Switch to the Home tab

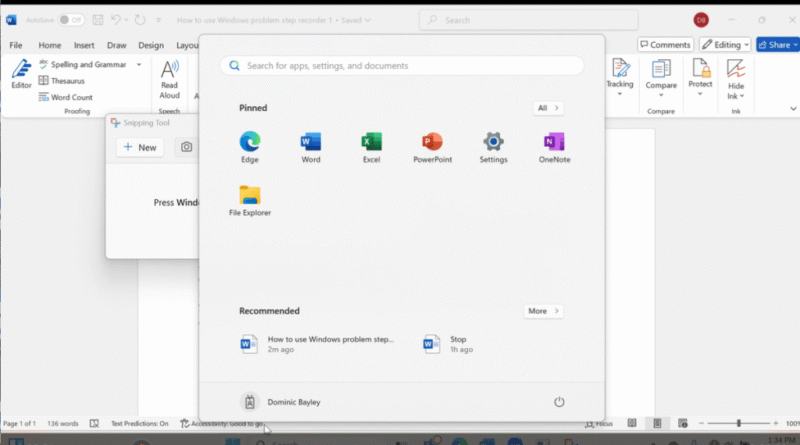coord(49,45)
